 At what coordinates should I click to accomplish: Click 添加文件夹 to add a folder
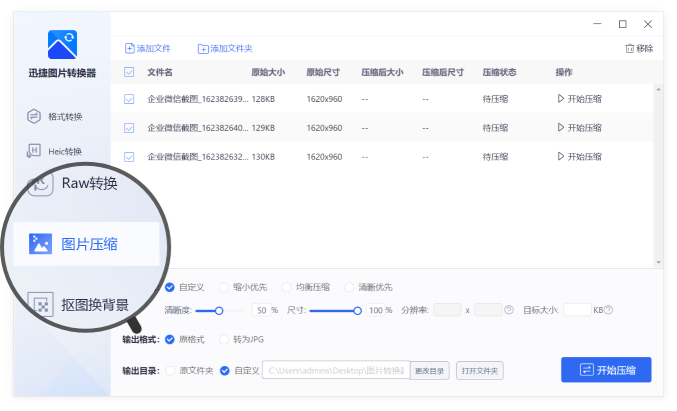point(225,48)
